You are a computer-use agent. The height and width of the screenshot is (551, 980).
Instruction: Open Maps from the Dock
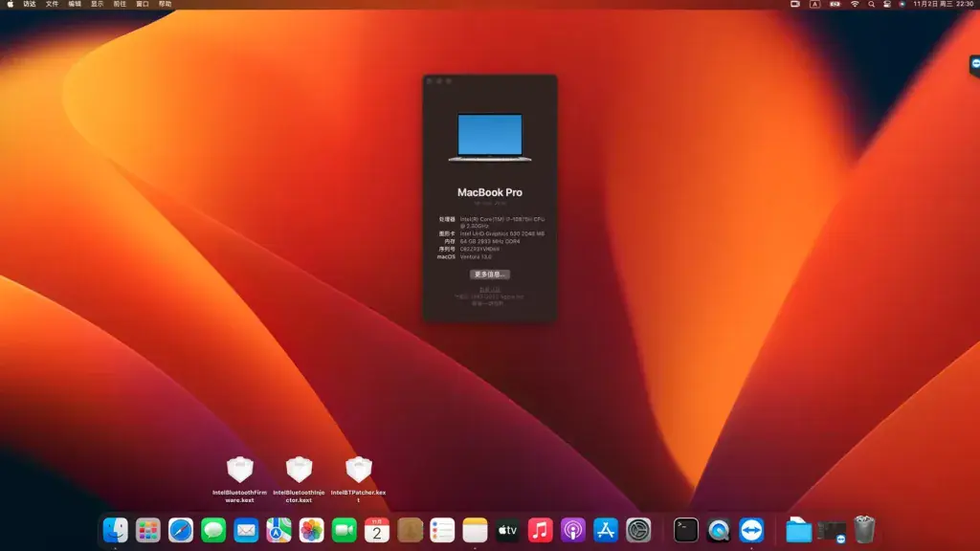pos(278,530)
